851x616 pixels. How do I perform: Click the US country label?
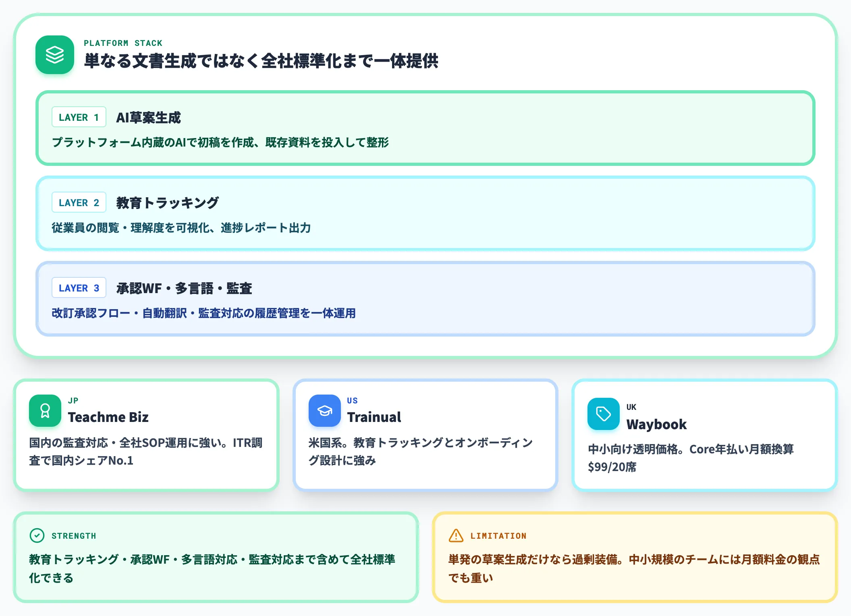[x=352, y=401]
